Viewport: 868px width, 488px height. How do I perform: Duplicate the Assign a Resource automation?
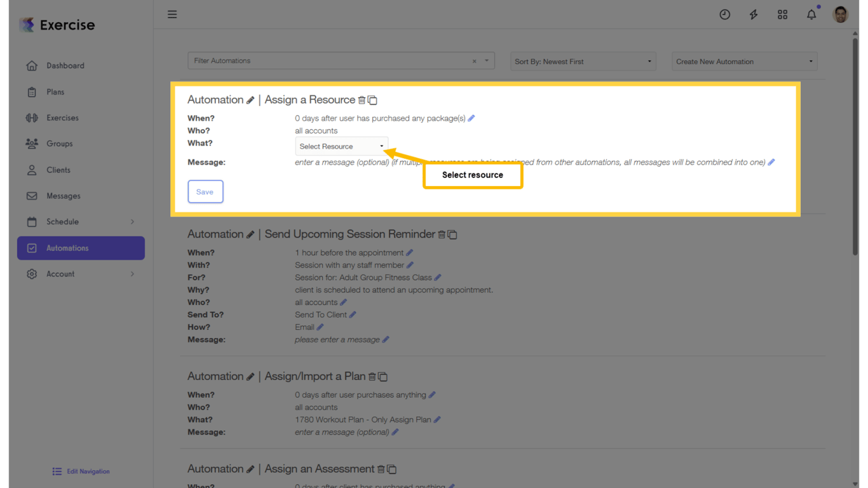point(372,100)
